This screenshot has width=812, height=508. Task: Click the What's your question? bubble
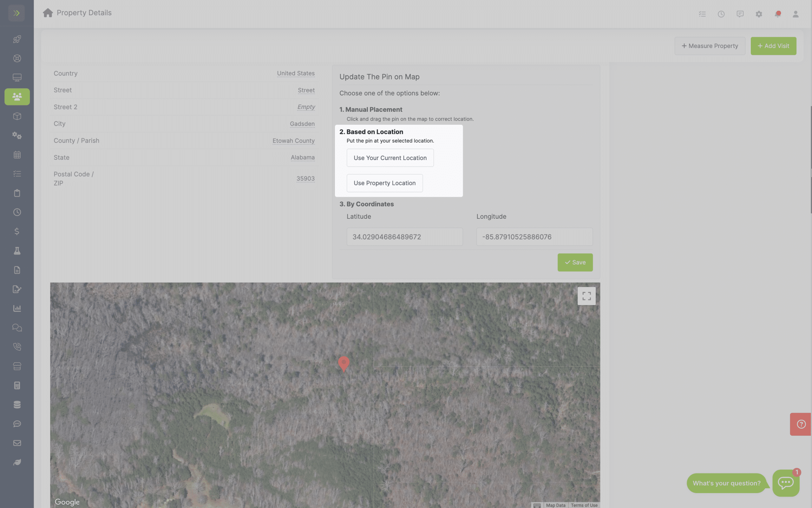(726, 483)
